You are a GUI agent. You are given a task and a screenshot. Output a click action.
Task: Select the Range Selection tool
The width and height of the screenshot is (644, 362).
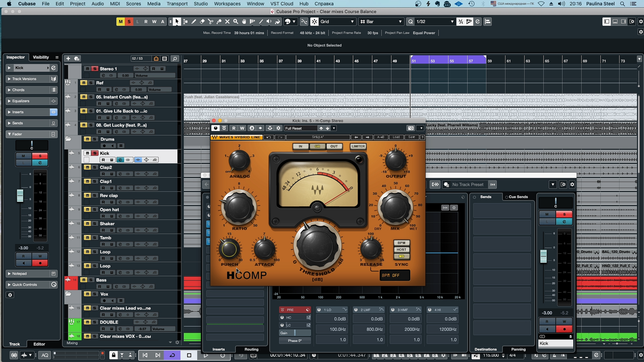(x=186, y=22)
